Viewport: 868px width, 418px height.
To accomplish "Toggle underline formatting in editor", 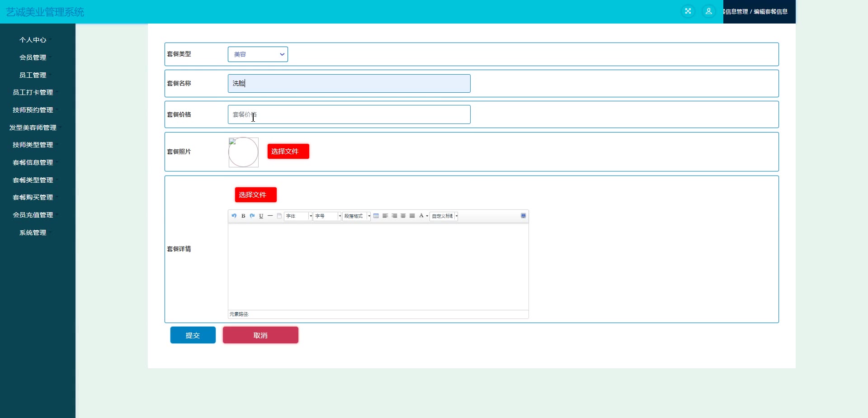I will (x=261, y=216).
